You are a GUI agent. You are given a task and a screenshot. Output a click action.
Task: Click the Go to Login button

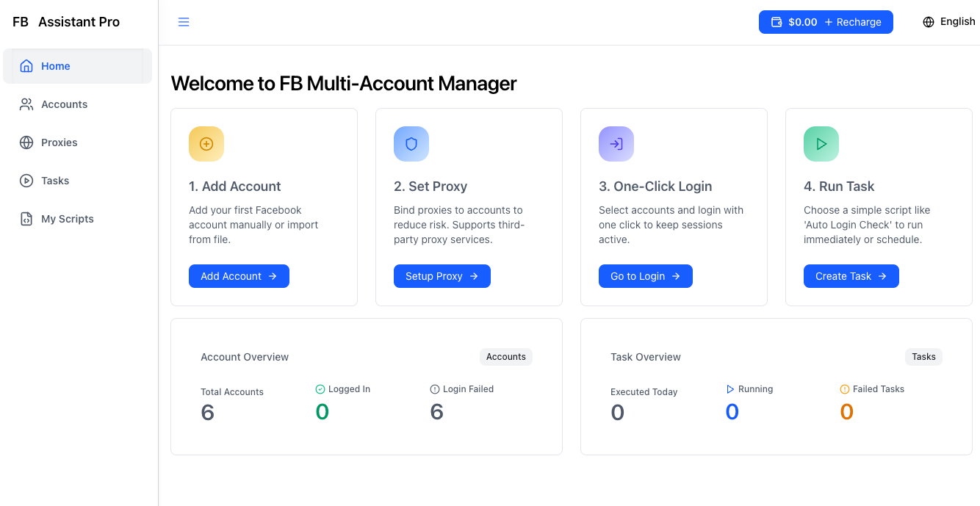(645, 275)
